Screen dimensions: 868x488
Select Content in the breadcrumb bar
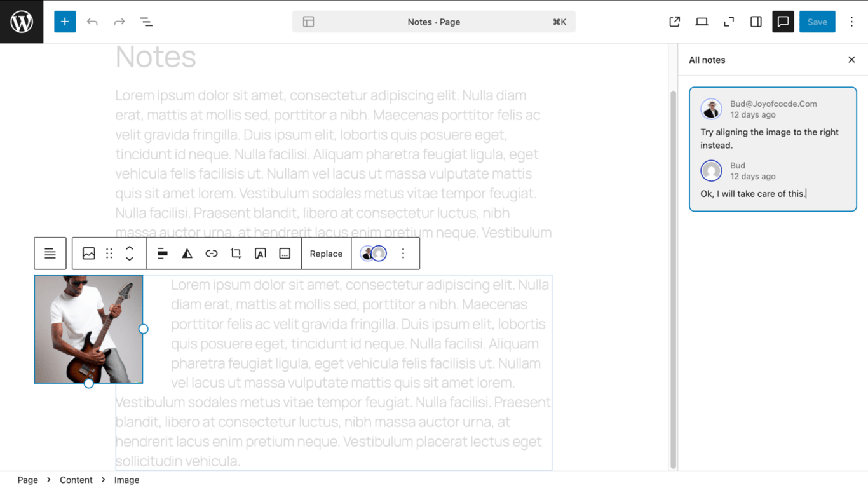coord(76,480)
